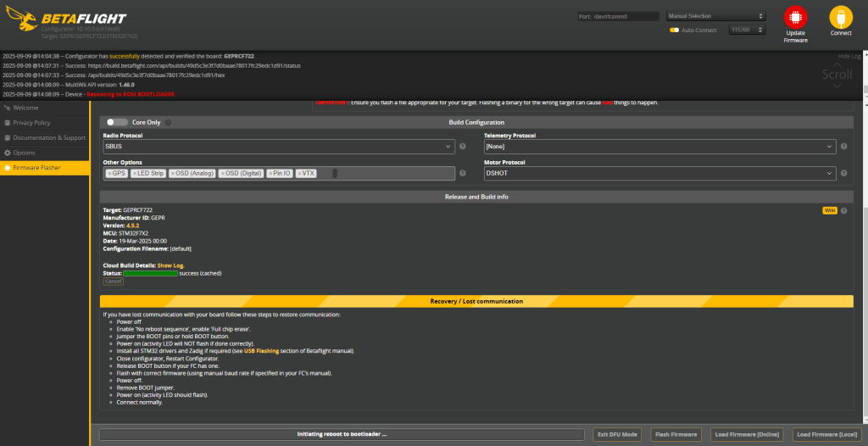Screen dimensions: 868x446
Task: Open the Show Log link
Action: (170, 266)
